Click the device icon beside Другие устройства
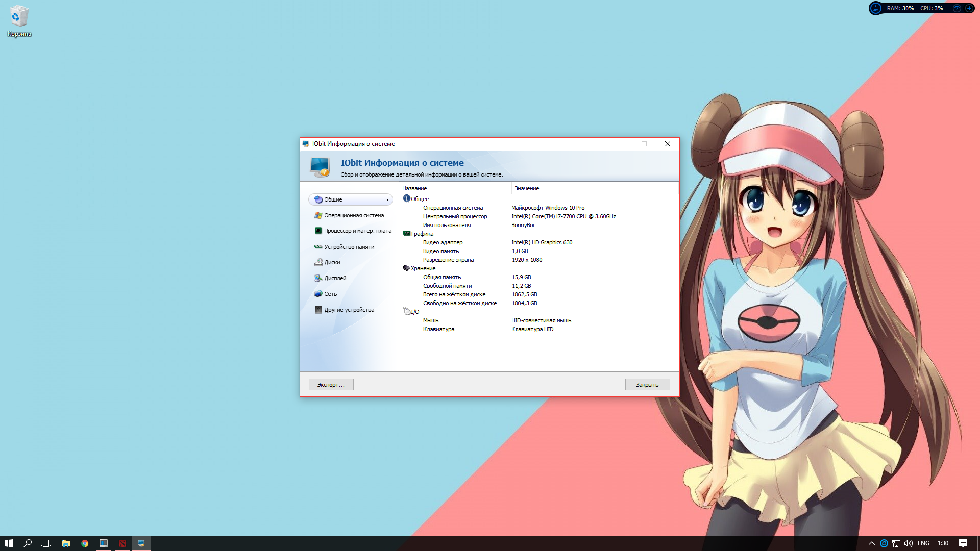Viewport: 980px width, 551px height. coord(318,310)
